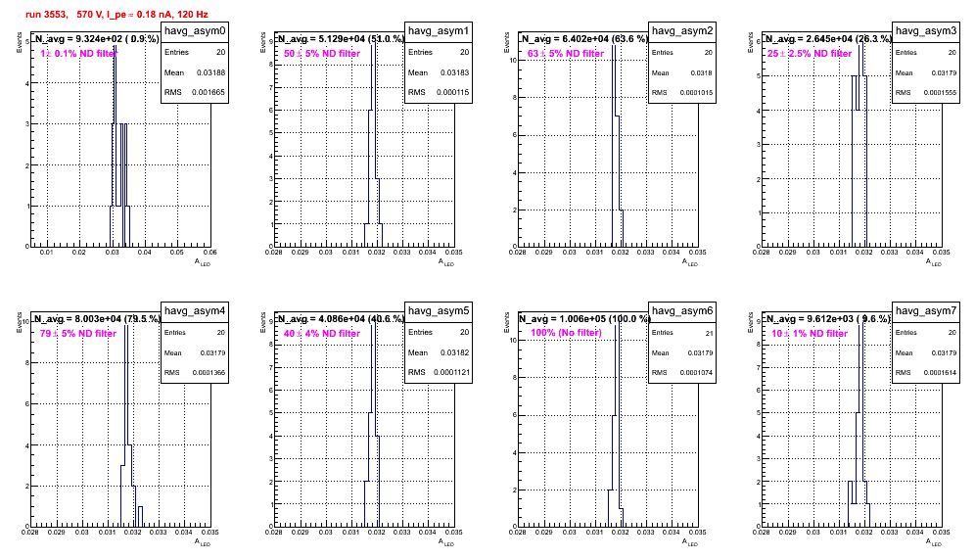This screenshot has width=975, height=560.
Task: Click the A_LED axis label under havg_asym6 plot
Action: coord(690,542)
